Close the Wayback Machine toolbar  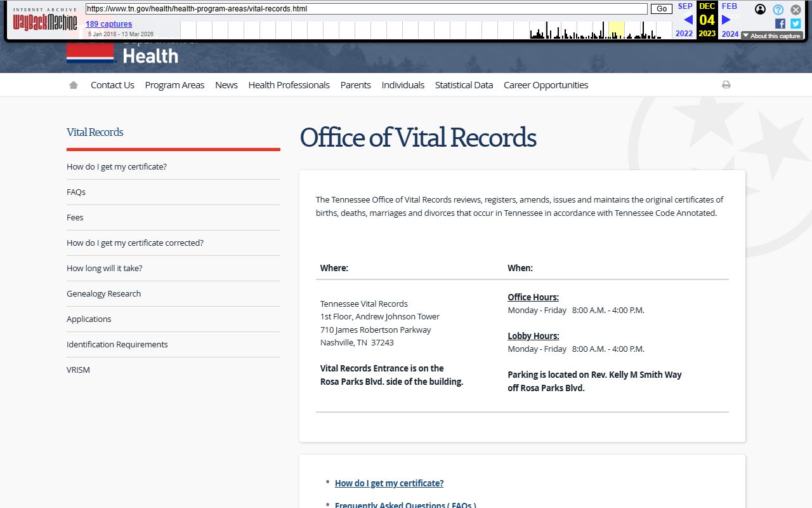pyautogui.click(x=796, y=10)
